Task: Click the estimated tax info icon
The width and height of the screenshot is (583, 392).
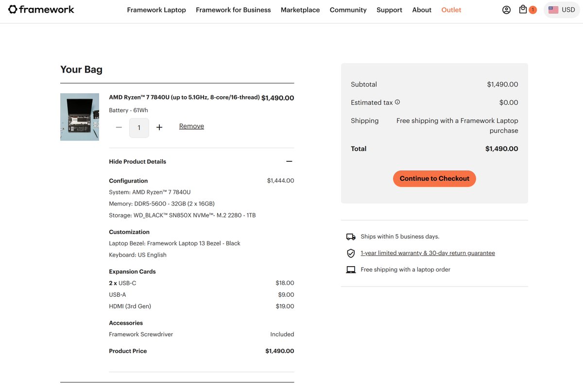Action: [397, 102]
